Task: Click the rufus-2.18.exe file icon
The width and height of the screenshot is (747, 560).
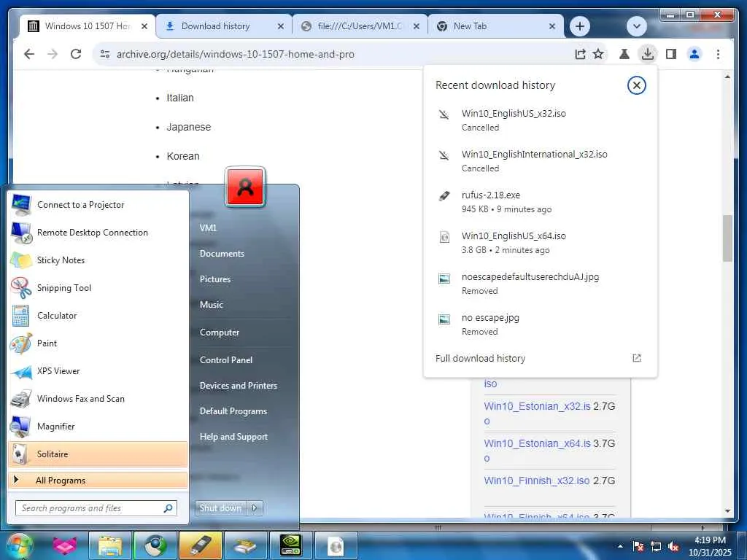Action: coord(444,195)
